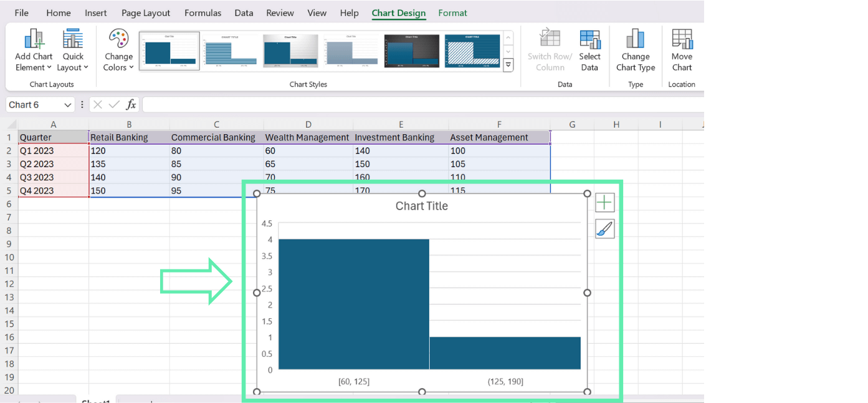
Task: Switch to the Format tab
Action: [x=452, y=12]
